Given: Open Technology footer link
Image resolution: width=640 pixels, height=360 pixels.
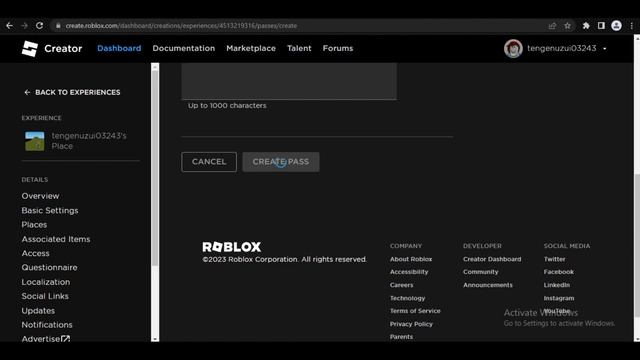Looking at the screenshot, I should point(407,298).
